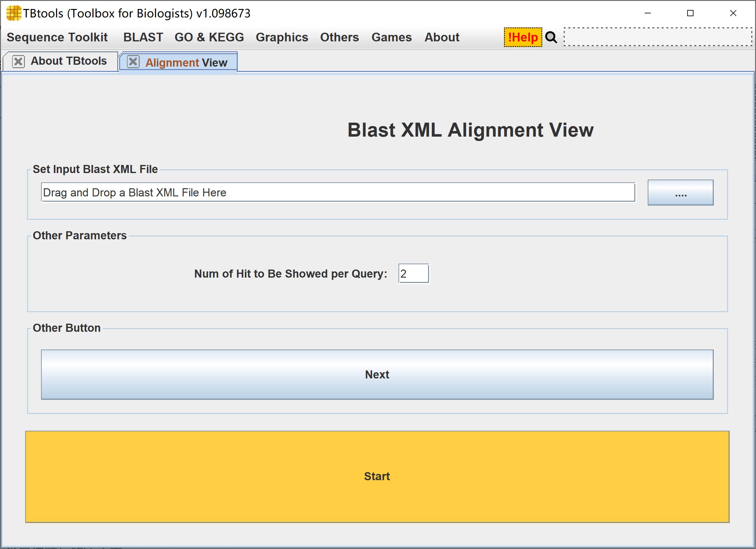
Task: Open the About menu
Action: click(x=442, y=37)
